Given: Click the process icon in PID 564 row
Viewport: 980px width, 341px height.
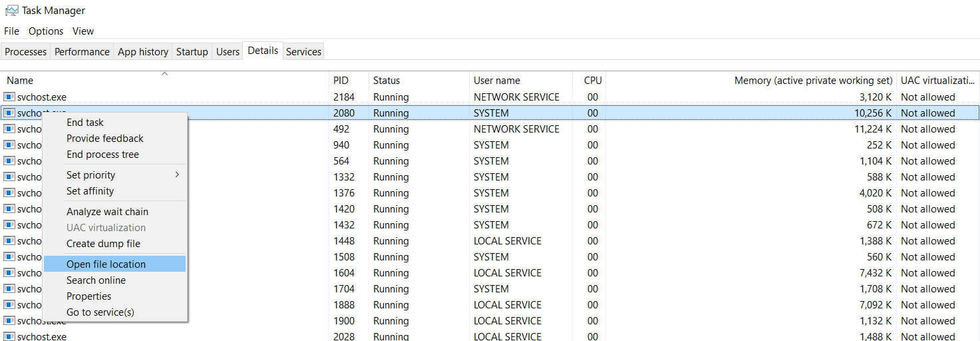Looking at the screenshot, I should (x=9, y=161).
